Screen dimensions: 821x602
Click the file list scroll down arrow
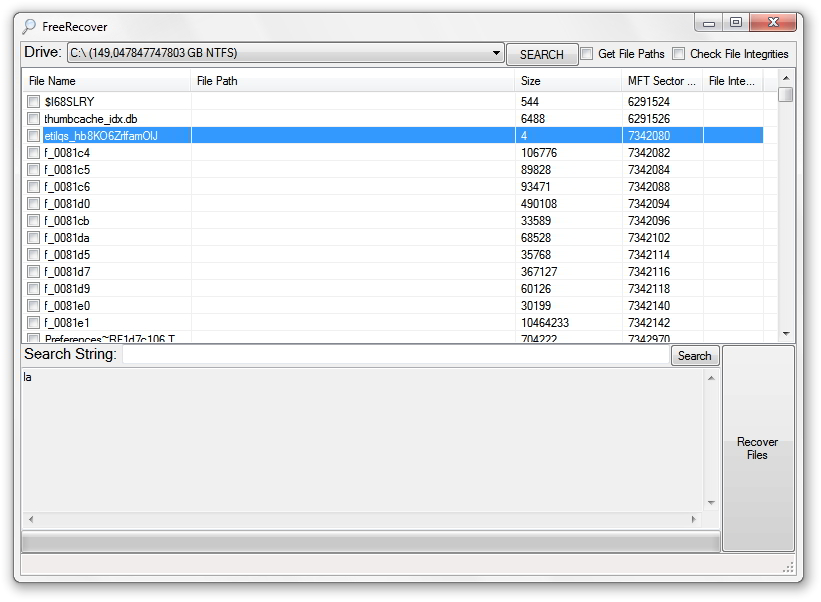coord(786,333)
